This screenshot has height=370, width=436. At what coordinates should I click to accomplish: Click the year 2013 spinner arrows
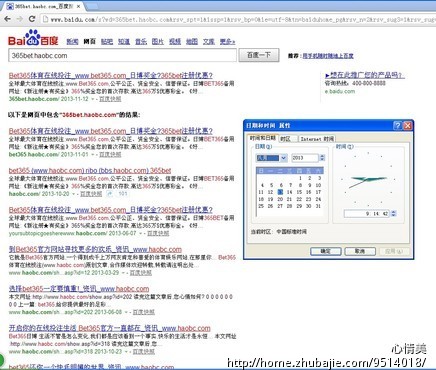pos(322,158)
